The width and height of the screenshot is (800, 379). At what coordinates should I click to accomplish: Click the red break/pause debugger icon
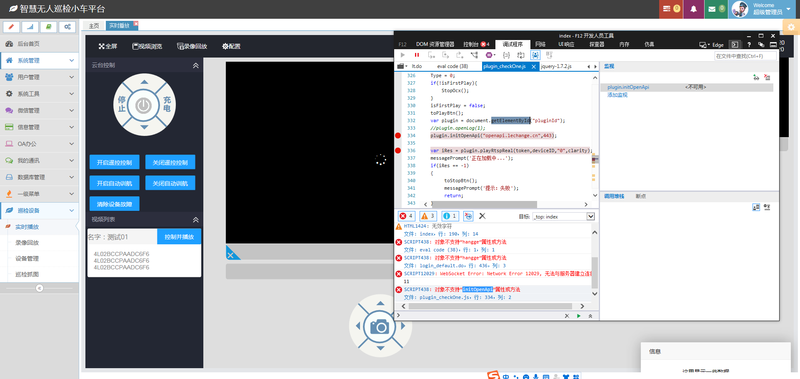[417, 55]
